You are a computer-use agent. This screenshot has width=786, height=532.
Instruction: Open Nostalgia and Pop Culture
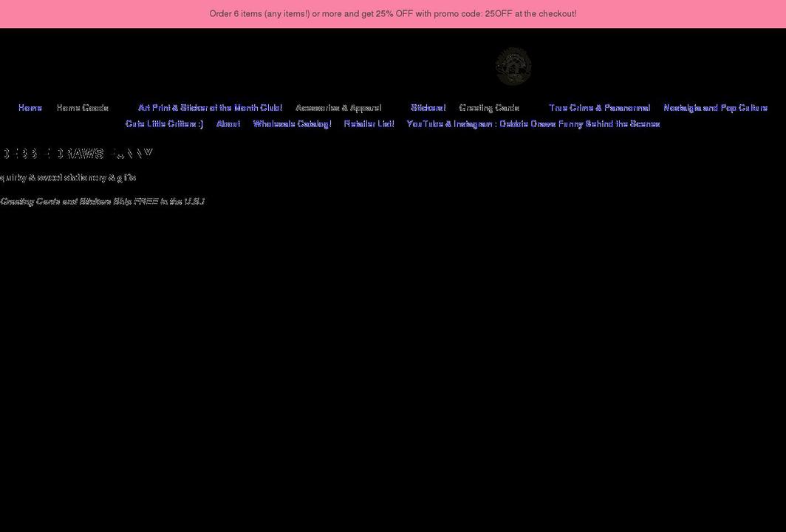tap(715, 108)
